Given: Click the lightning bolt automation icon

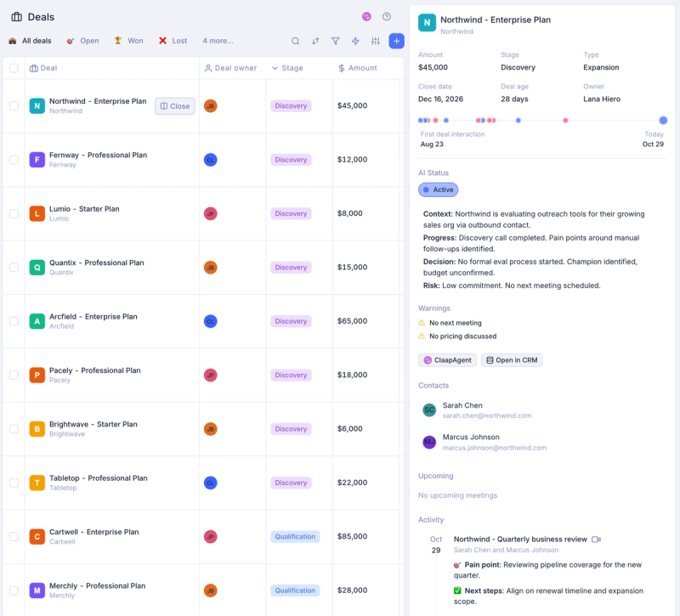Looking at the screenshot, I should click(355, 41).
